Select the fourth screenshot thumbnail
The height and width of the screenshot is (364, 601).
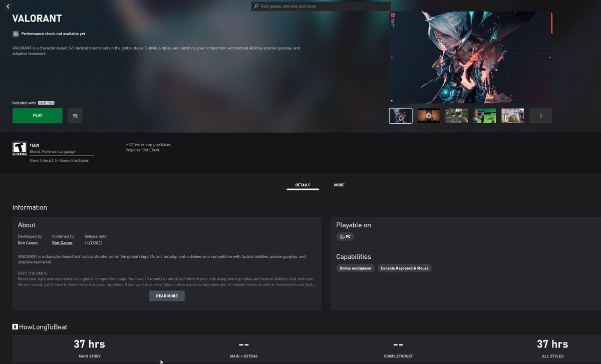pos(485,116)
